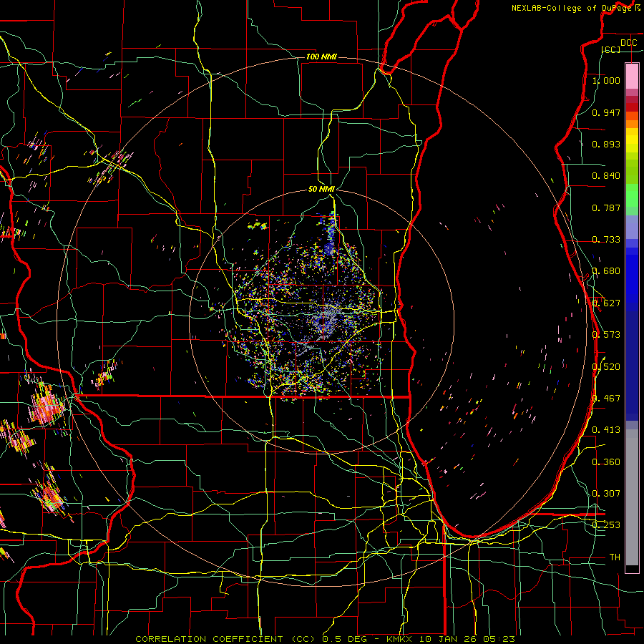The height and width of the screenshot is (644, 644).
Task: Click the 0.787 legend value
Action: pyautogui.click(x=606, y=208)
